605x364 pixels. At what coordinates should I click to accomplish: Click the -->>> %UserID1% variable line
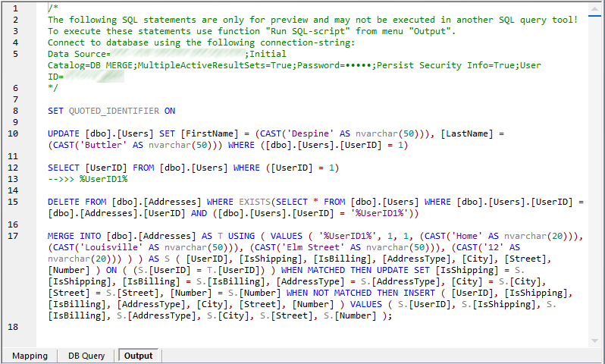click(87, 179)
